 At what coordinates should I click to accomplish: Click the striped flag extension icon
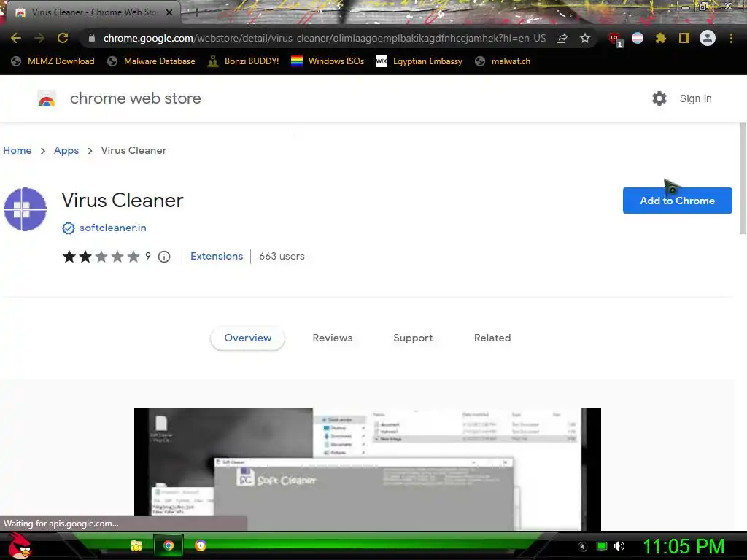click(638, 38)
